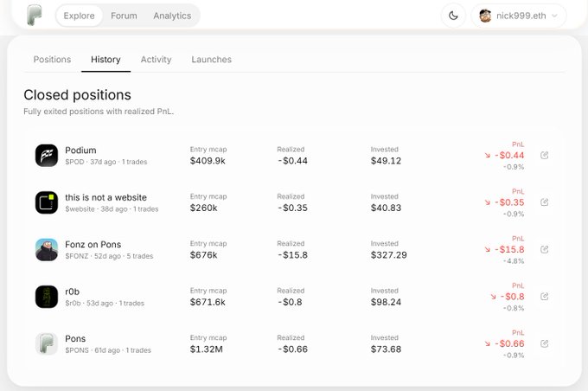Open the Forum nav item
The width and height of the screenshot is (588, 391).
point(124,16)
